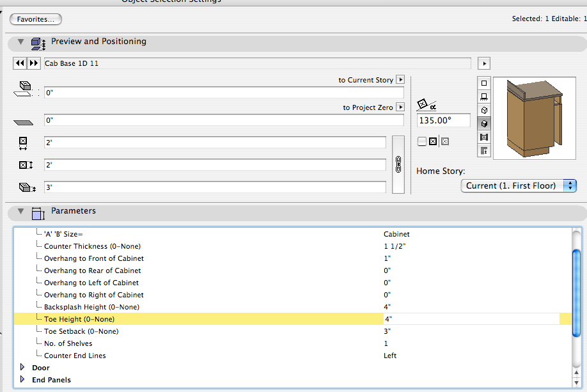587x392 pixels.
Task: Click the mirror symbol icon beside checkbox
Action: click(433, 141)
